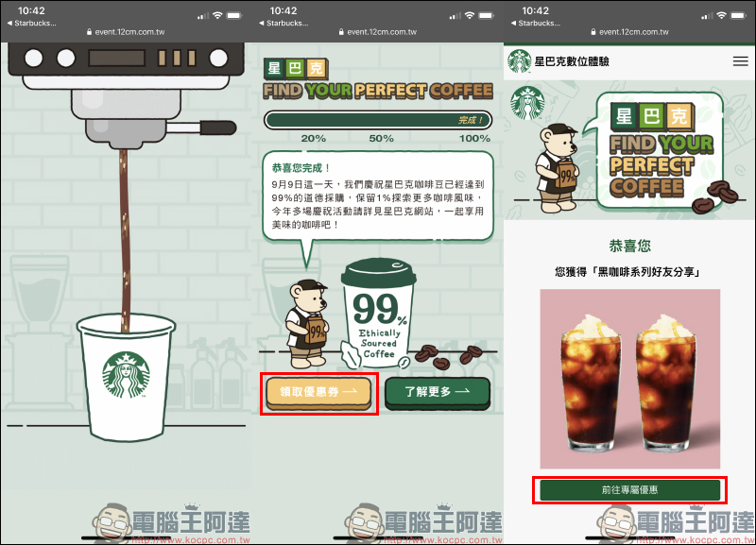The height and width of the screenshot is (545, 756).
Task: Tap the event.12cm.com.tw address, left screen
Action: point(126,32)
